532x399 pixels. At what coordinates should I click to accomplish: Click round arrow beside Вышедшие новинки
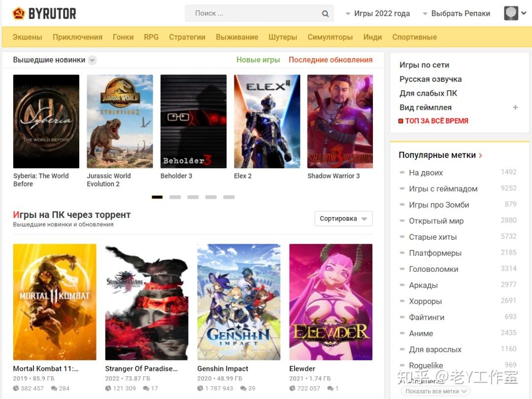pos(92,60)
